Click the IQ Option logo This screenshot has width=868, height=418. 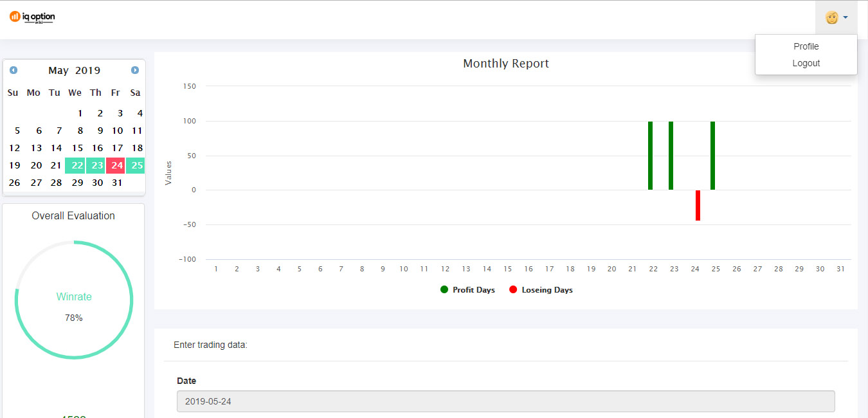[x=32, y=17]
